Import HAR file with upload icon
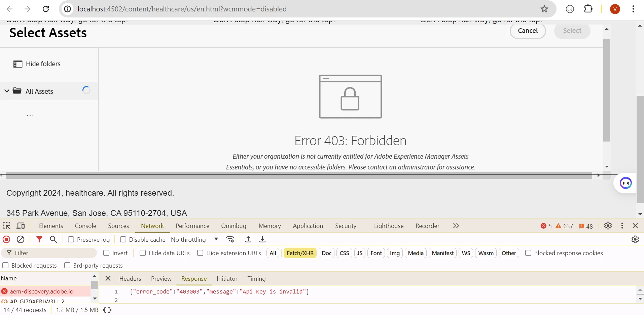Screen dimensions: 644x315 [248, 239]
